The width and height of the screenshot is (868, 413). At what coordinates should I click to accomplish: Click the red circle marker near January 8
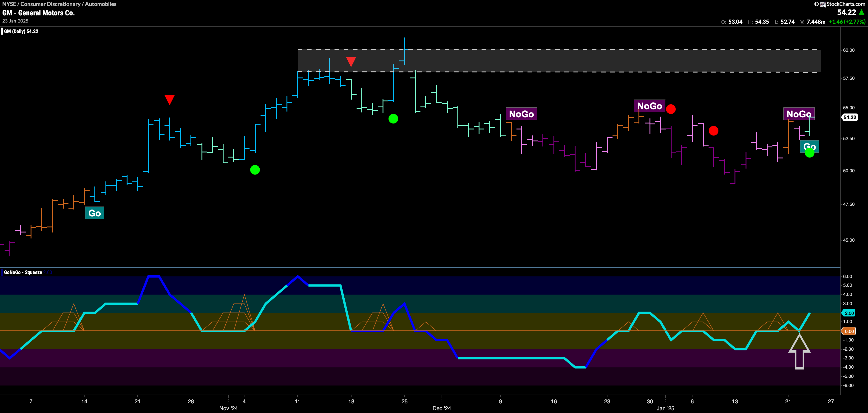713,130
